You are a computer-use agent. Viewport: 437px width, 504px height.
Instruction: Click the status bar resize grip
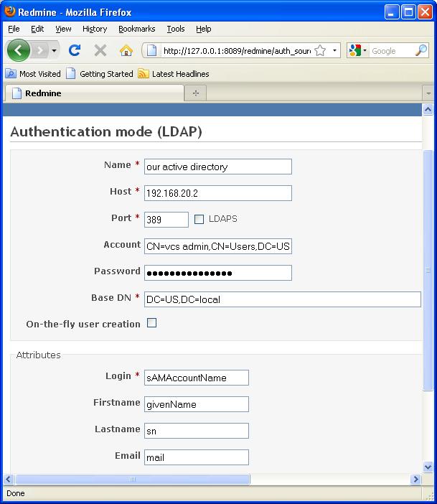(429, 495)
